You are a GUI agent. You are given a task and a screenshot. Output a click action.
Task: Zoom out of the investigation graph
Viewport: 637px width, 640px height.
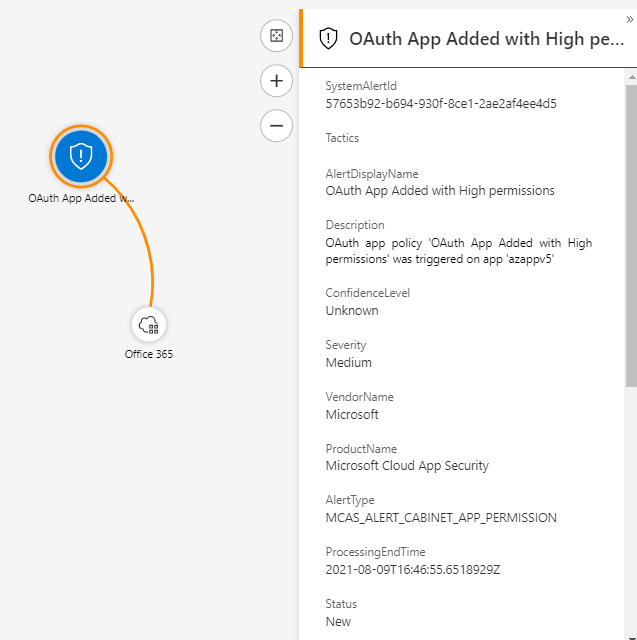coord(276,125)
